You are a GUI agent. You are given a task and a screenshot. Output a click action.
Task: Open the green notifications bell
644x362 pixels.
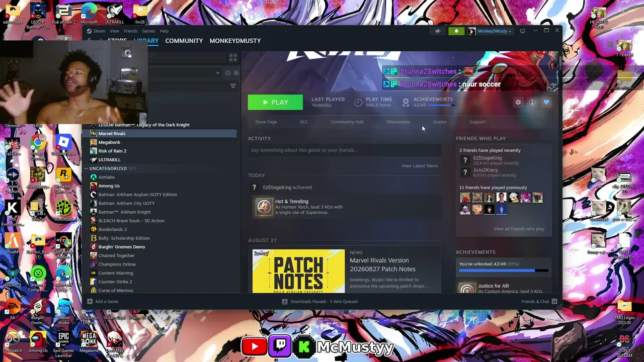(x=456, y=31)
